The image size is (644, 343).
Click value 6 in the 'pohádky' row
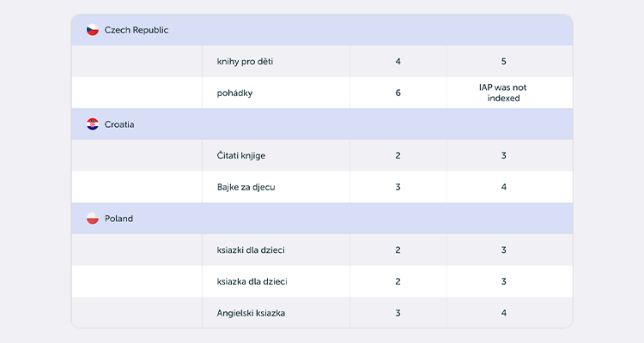click(x=398, y=93)
